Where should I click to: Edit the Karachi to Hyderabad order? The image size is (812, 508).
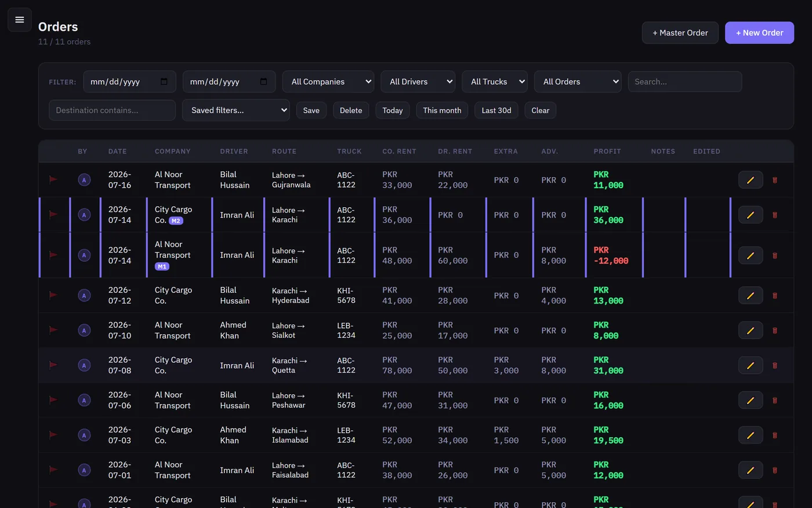pyautogui.click(x=751, y=296)
